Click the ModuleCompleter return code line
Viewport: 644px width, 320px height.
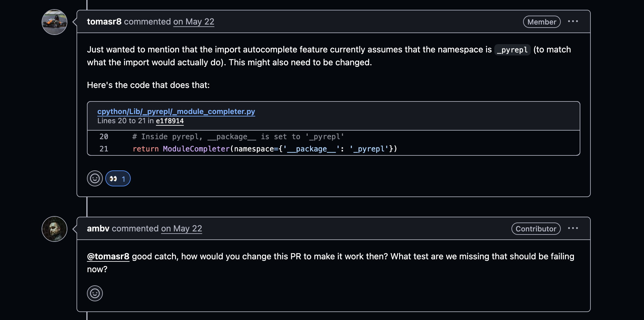[265, 149]
